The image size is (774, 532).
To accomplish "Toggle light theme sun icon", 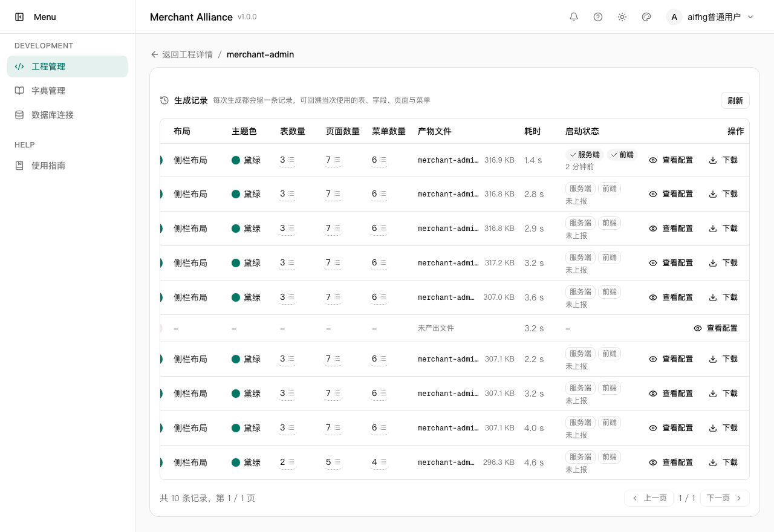I will (622, 17).
